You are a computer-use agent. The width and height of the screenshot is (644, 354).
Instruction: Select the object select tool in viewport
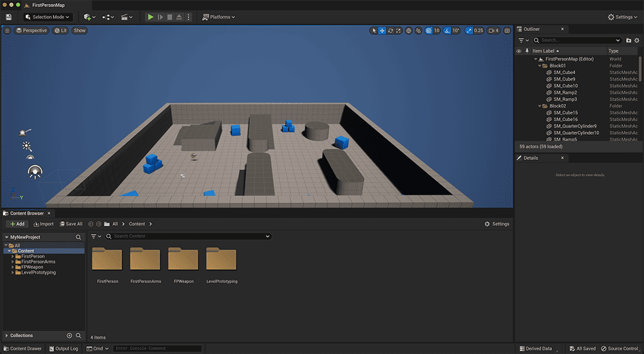374,30
